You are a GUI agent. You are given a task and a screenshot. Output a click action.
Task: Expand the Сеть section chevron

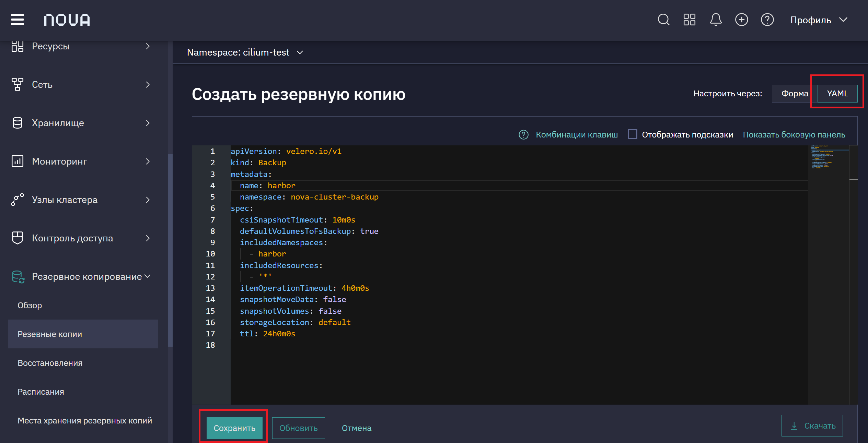(x=148, y=84)
